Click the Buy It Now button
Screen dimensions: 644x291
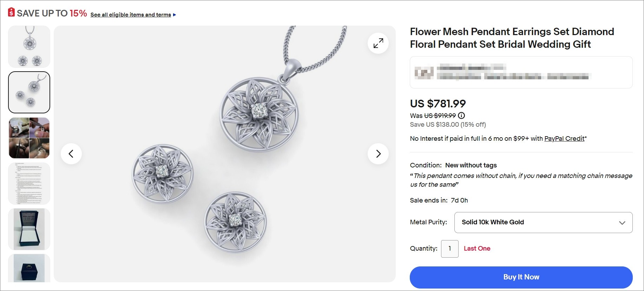(521, 277)
